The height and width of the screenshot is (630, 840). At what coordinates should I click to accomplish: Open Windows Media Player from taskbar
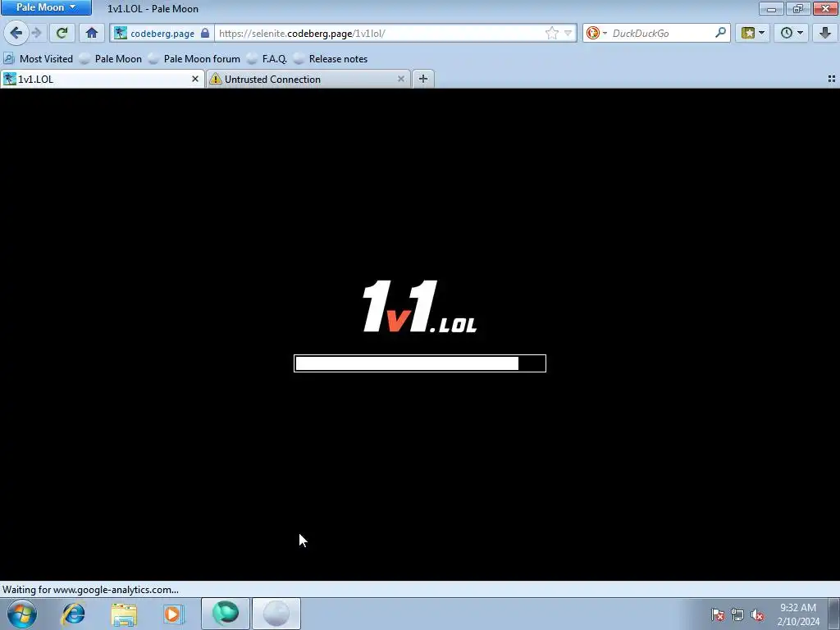pyautogui.click(x=174, y=614)
